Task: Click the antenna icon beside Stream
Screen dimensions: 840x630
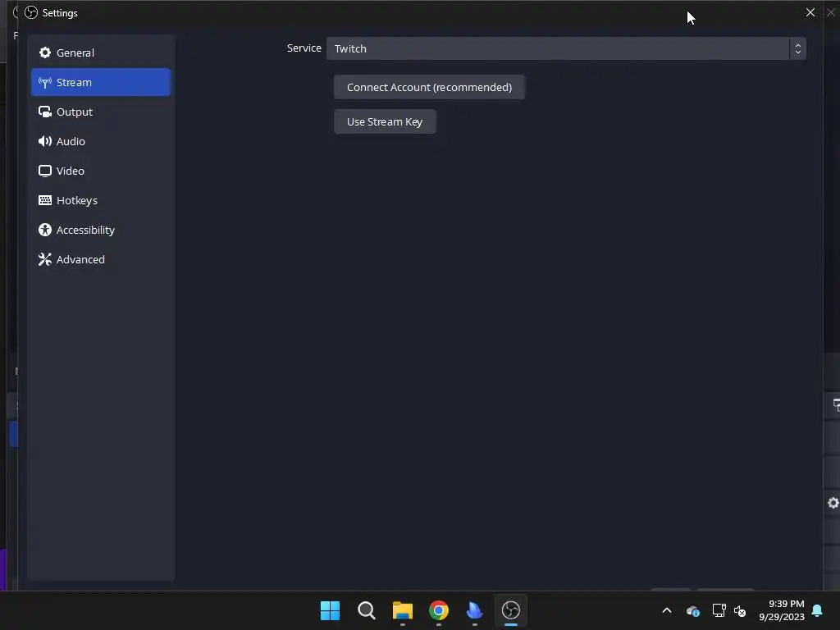Action: click(x=45, y=82)
